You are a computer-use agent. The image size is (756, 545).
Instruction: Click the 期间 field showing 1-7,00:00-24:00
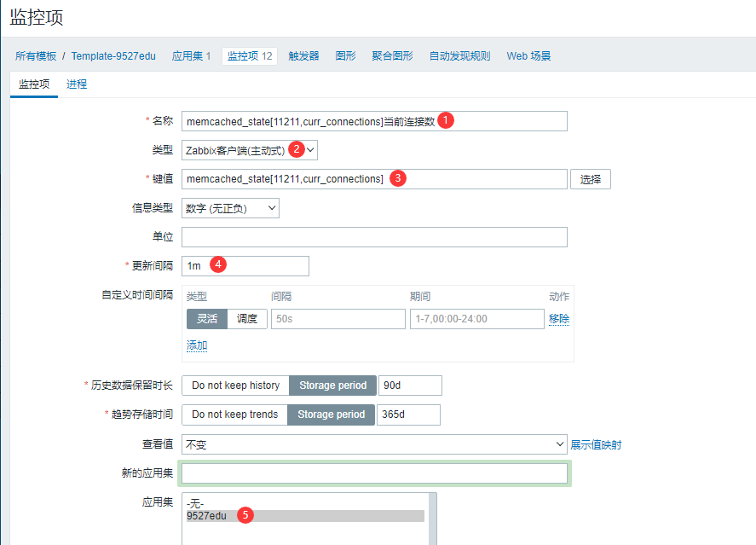[476, 319]
